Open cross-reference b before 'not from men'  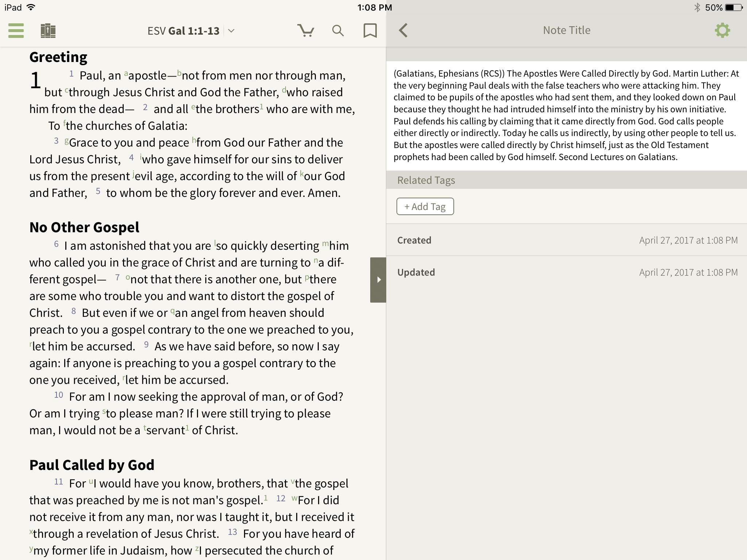179,73
